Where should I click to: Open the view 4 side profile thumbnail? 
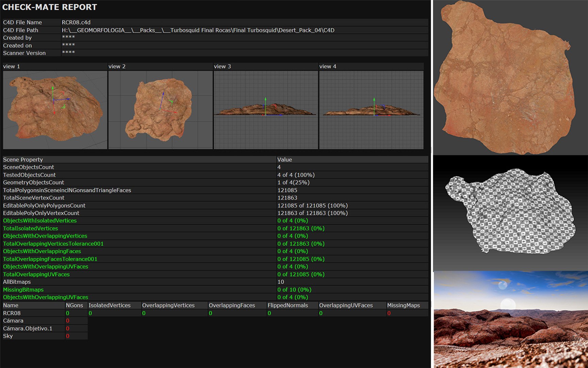pos(371,110)
